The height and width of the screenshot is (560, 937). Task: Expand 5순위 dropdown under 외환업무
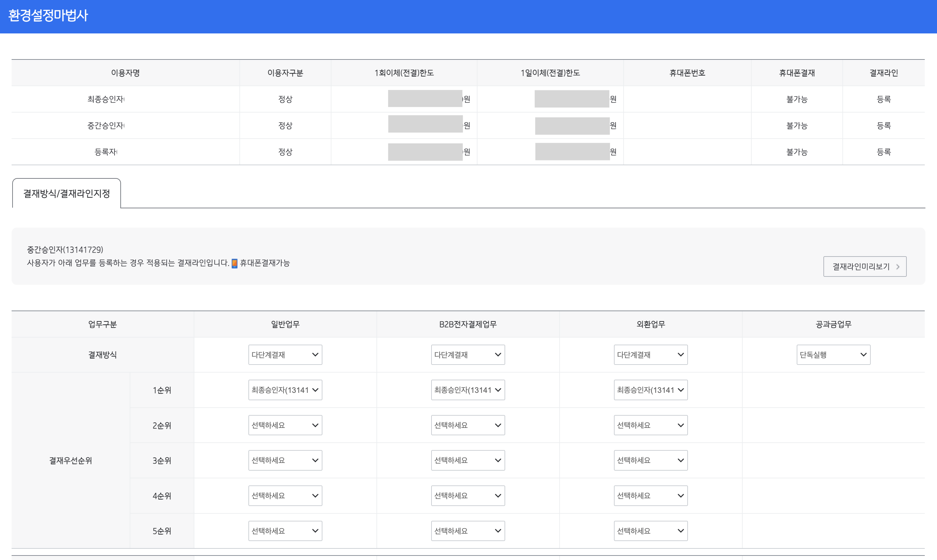(x=650, y=531)
